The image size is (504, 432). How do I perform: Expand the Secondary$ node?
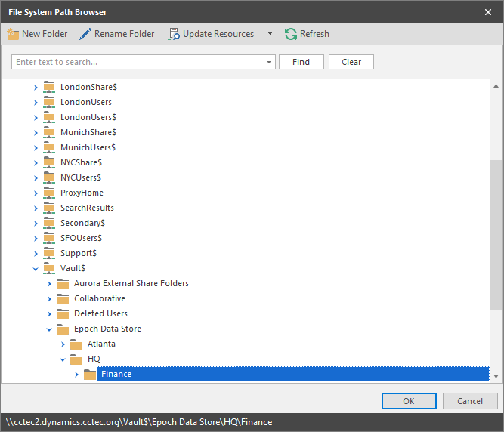pyautogui.click(x=36, y=224)
